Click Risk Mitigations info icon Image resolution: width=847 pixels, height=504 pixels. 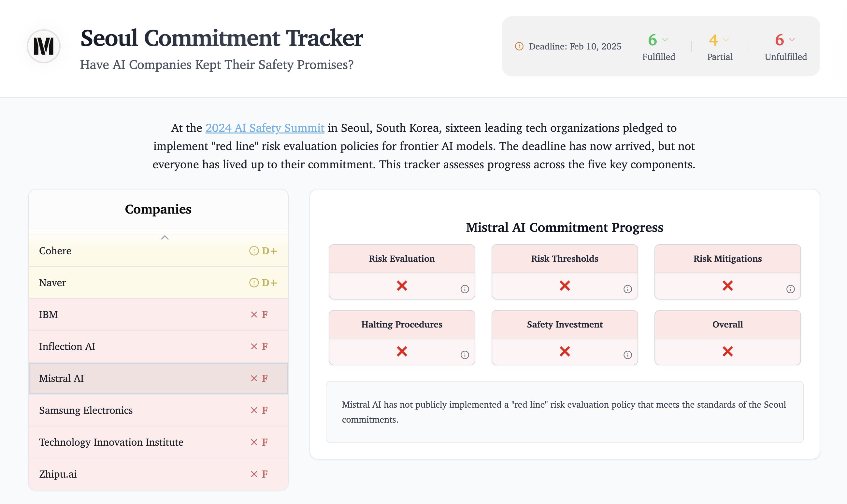[790, 289]
